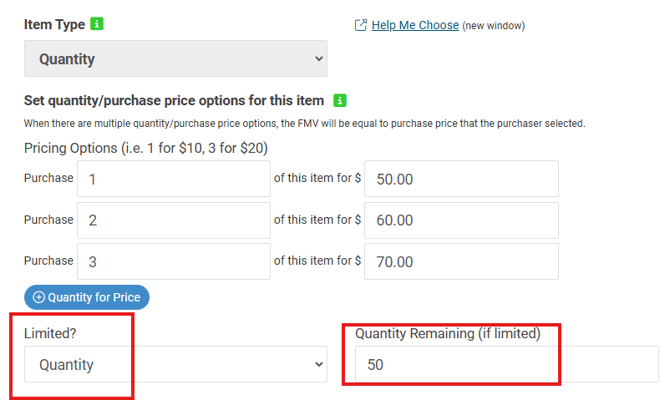Focus the price field showing 60.00
This screenshot has height=400, width=670.
461,221
